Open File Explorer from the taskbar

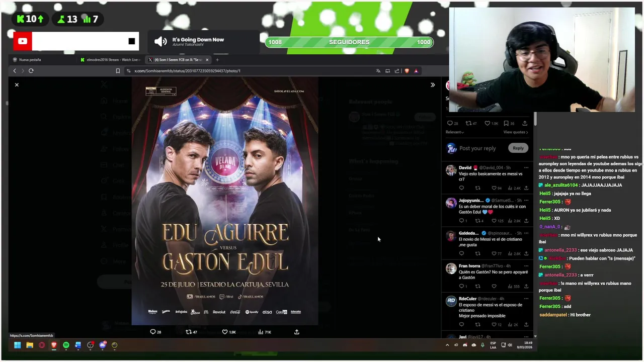[x=30, y=345]
